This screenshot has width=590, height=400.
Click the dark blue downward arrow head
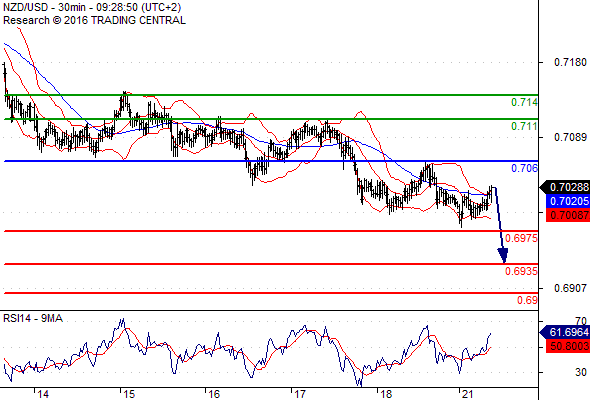pos(503,255)
